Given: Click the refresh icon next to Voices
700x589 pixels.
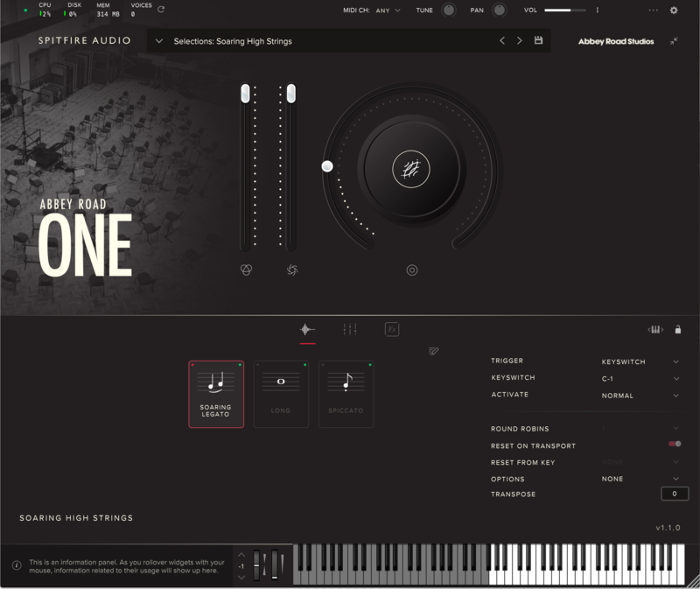Looking at the screenshot, I should coord(161,9).
